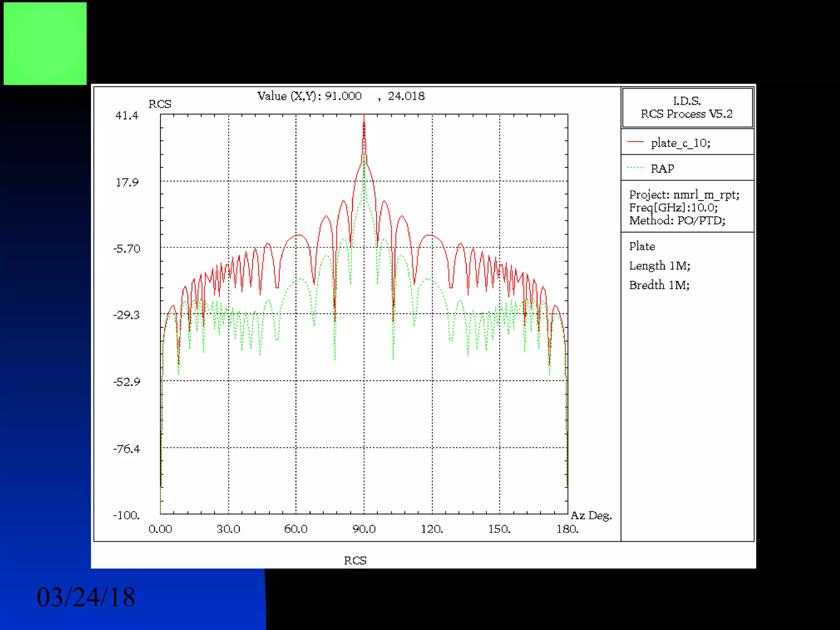Select the plate_c_10 legend label

coord(680,143)
